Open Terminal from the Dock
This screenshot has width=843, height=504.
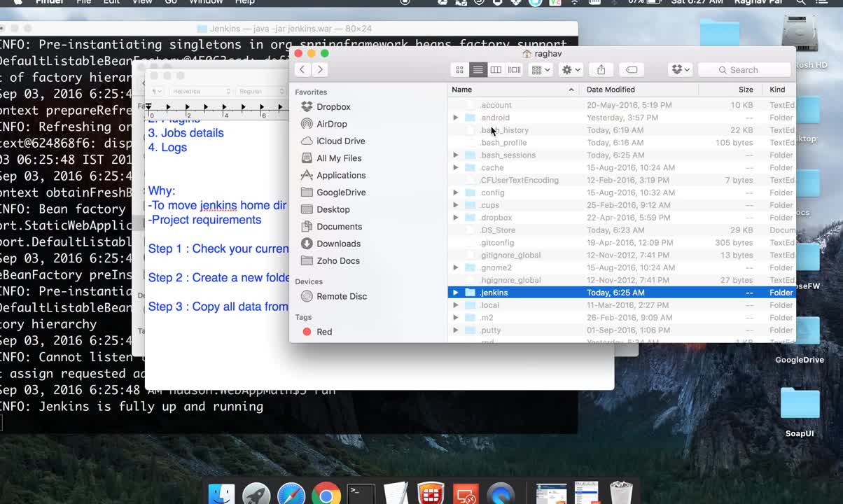click(x=361, y=494)
